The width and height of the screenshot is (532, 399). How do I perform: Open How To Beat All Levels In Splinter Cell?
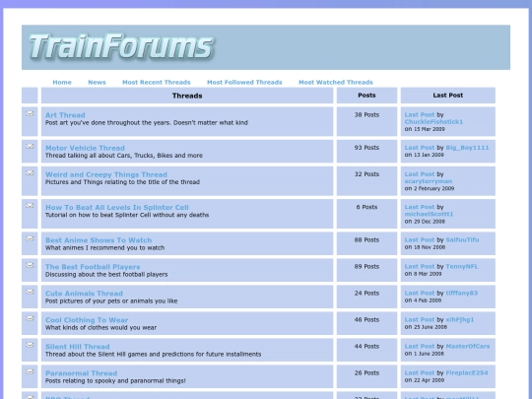tap(117, 207)
